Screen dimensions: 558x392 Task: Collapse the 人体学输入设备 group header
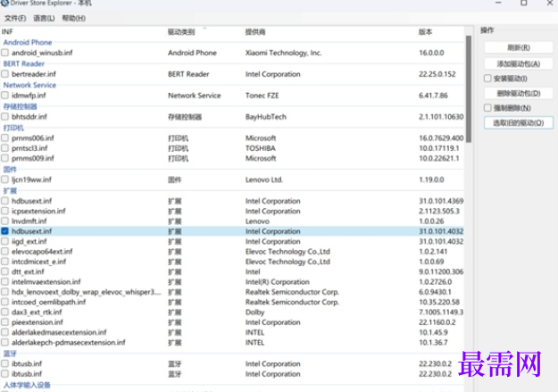pyautogui.click(x=27, y=385)
